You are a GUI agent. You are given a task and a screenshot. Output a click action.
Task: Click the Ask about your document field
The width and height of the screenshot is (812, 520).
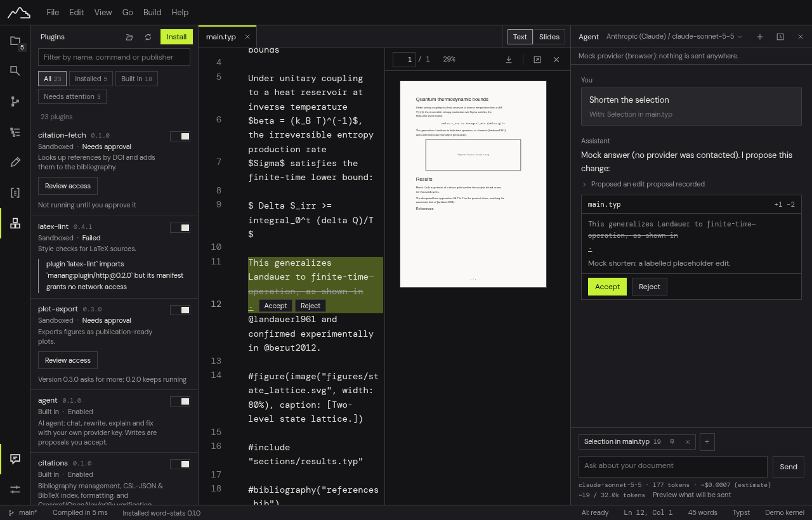[x=673, y=467]
